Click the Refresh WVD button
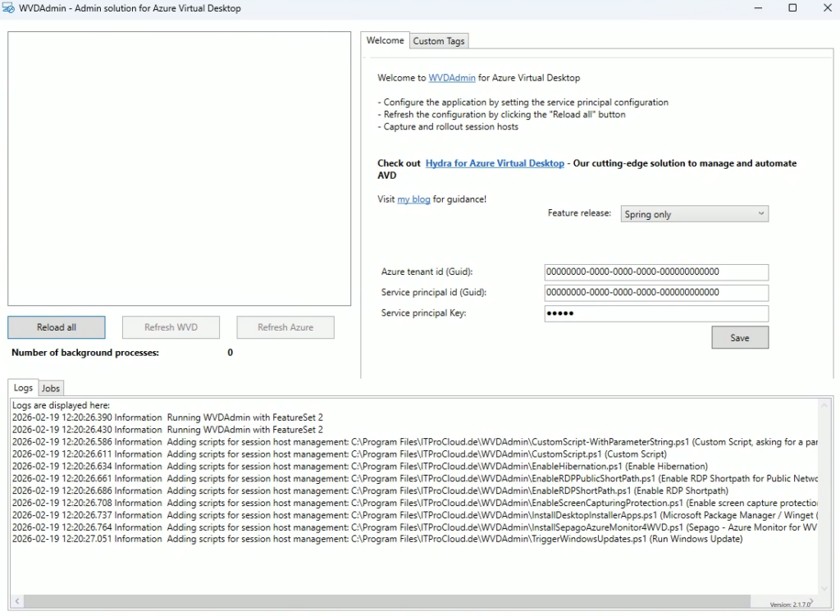 171,327
